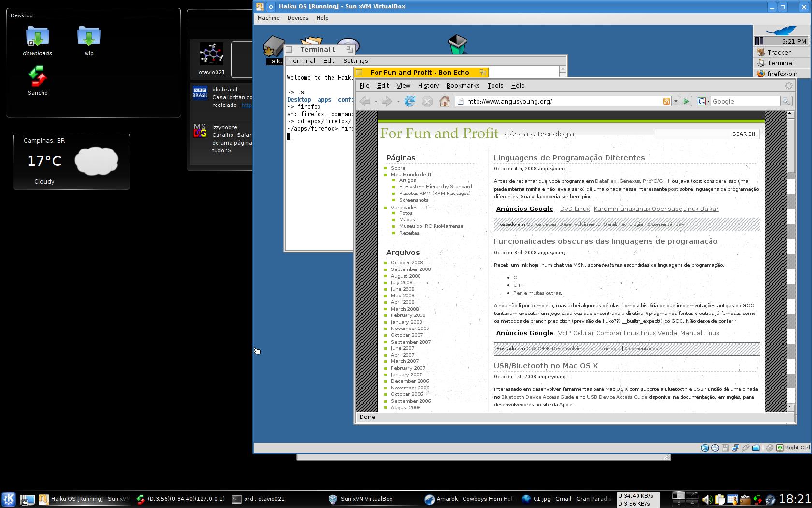Open VirtualBox Devices menu

[x=298, y=18]
